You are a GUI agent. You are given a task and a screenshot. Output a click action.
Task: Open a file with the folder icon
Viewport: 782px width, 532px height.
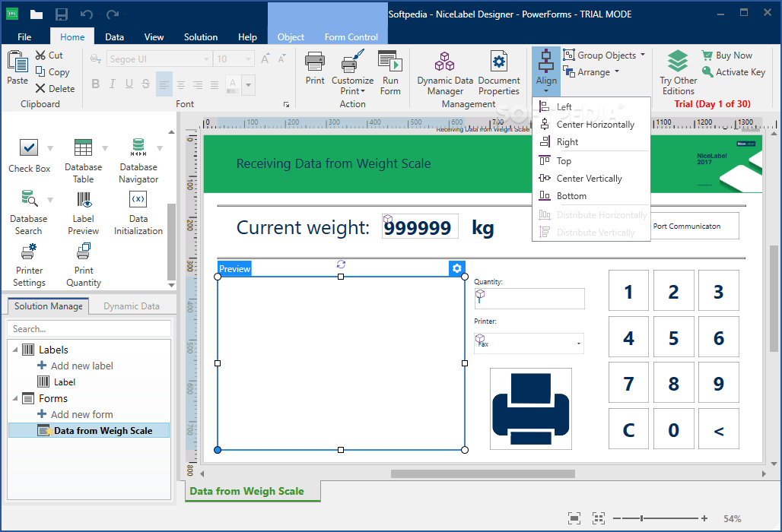(37, 14)
